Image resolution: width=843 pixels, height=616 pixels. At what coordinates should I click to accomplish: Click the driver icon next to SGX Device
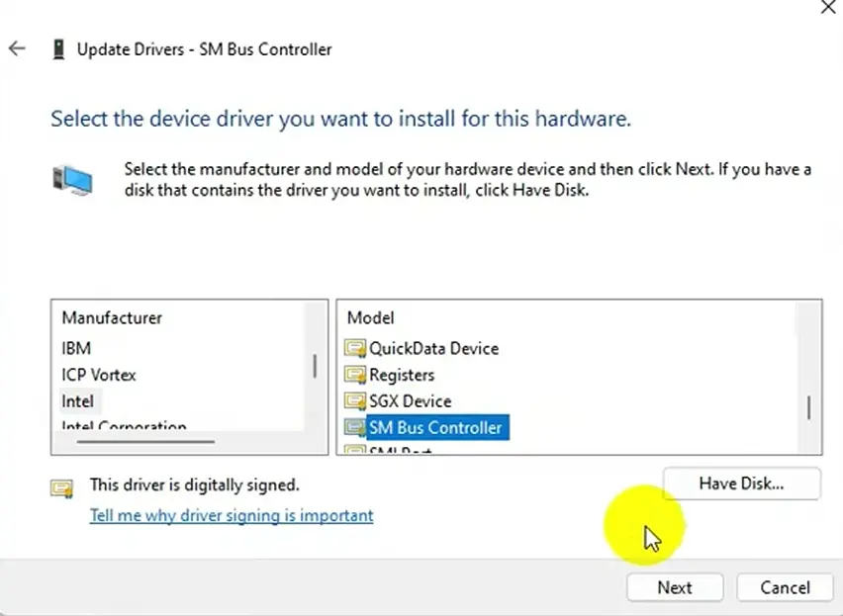pyautogui.click(x=355, y=401)
